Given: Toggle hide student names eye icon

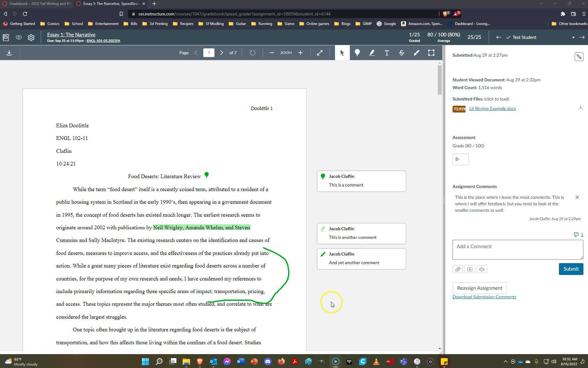Looking at the screenshot, I should tap(19, 37).
